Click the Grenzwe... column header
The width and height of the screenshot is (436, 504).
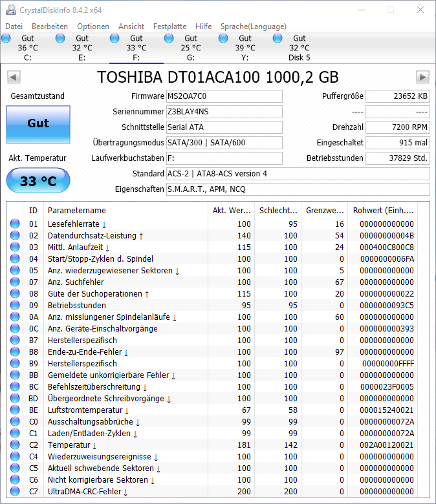click(325, 210)
